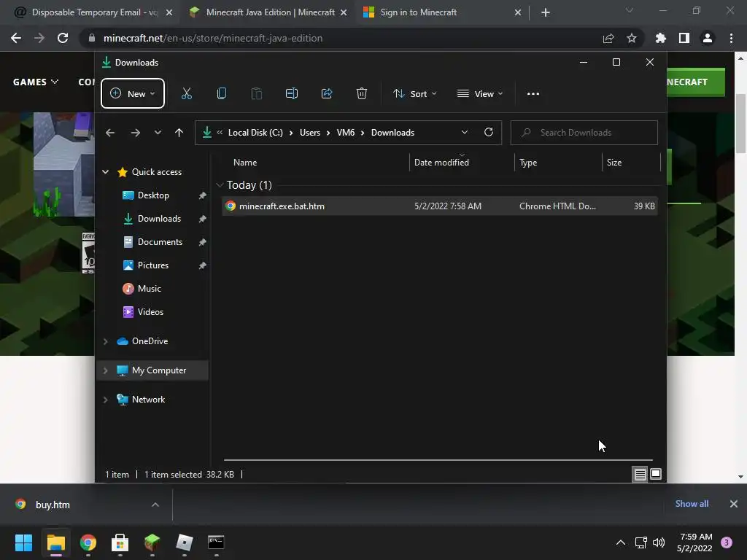Open Chrome side panel icon

684,38
